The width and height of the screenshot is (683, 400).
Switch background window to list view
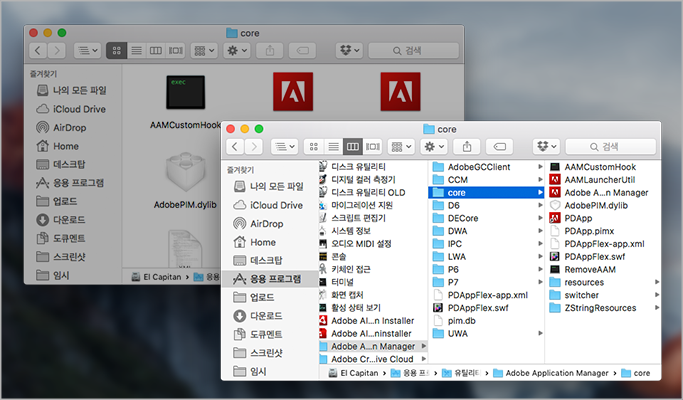[136, 51]
